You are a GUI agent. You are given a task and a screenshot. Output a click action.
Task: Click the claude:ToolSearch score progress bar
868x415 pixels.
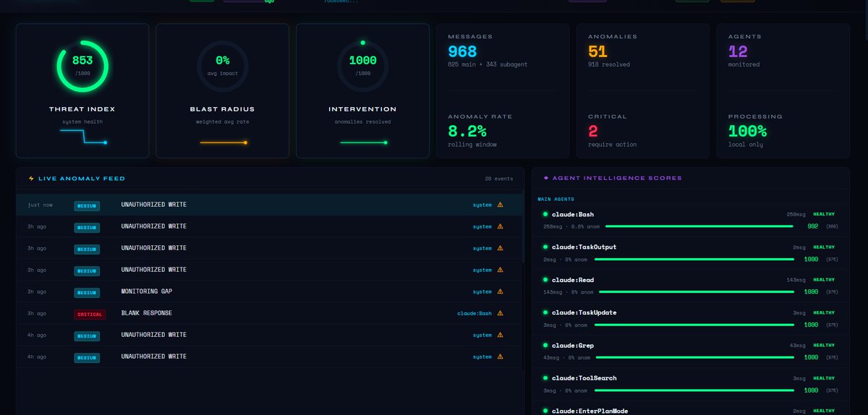[694, 390]
